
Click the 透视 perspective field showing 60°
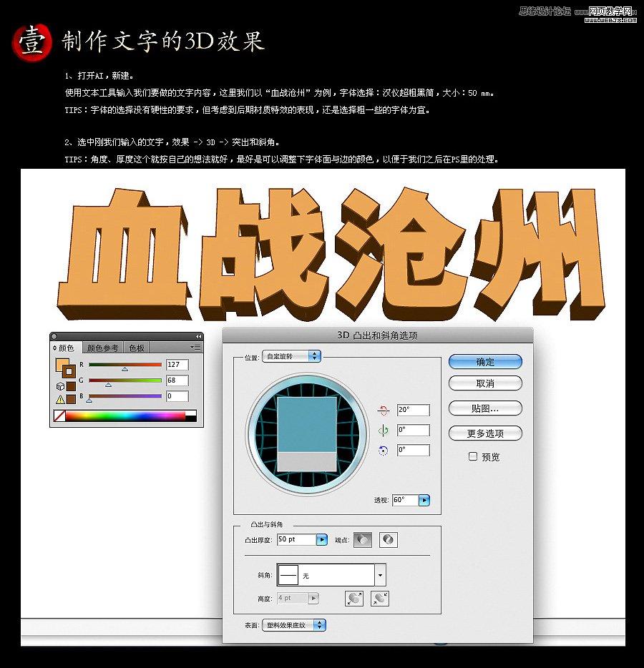tap(405, 500)
